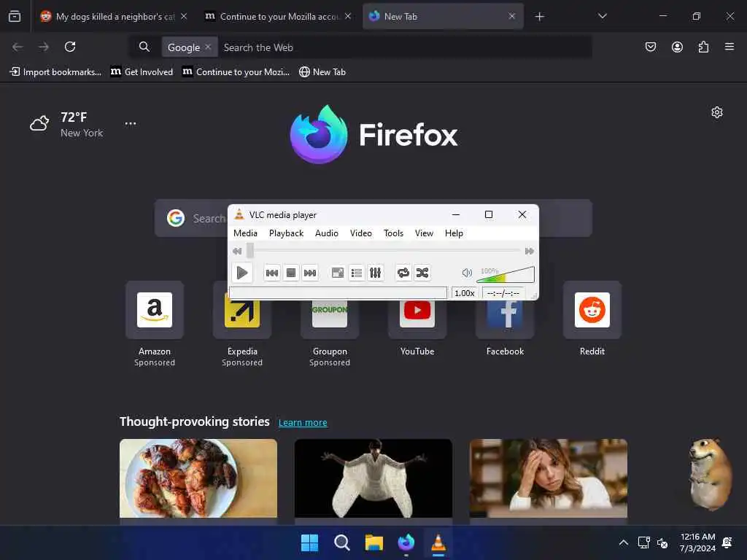Open File Explorer from taskbar
The width and height of the screenshot is (747, 560).
click(374, 542)
